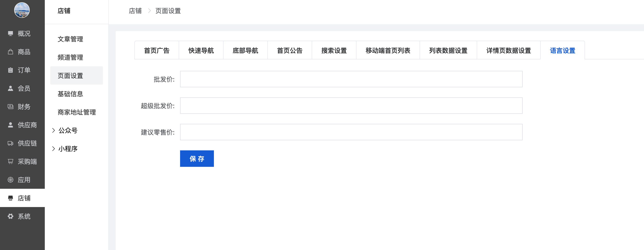The image size is (644, 250).
Task: Open the 搜索设置 tab
Action: pos(334,51)
